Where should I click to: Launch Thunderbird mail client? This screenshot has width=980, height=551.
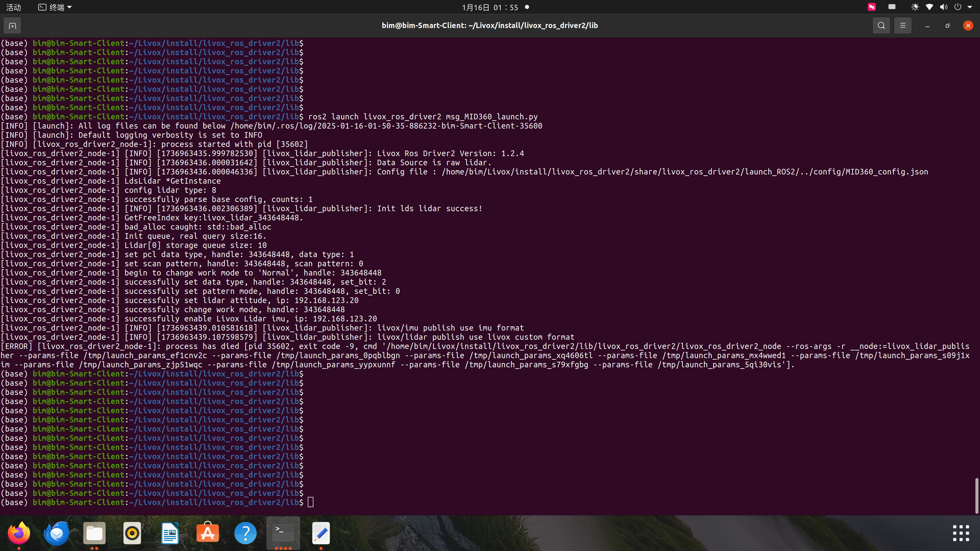[x=56, y=533]
